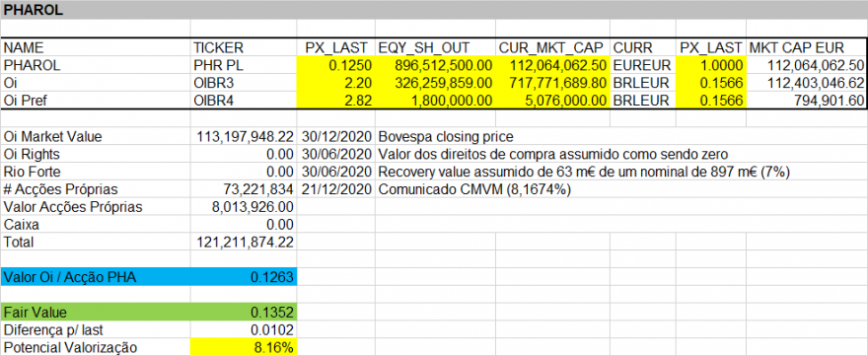Select the PHR PL ticker cell

point(244,65)
